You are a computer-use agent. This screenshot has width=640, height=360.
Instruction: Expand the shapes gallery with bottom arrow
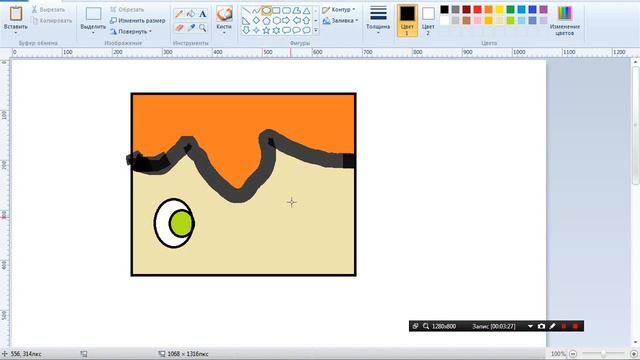point(316,31)
